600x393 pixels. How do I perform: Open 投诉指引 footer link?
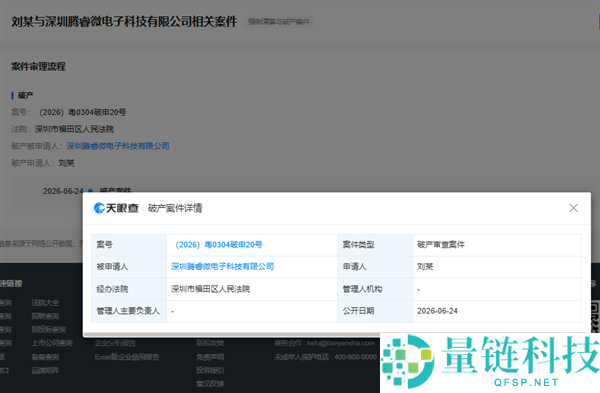click(x=210, y=370)
